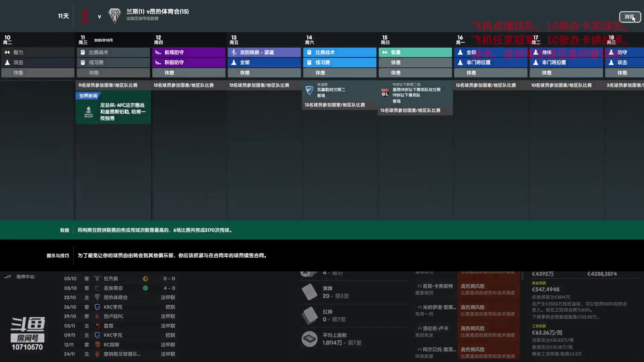Open the 全部 session on Friday 13

[264, 62]
